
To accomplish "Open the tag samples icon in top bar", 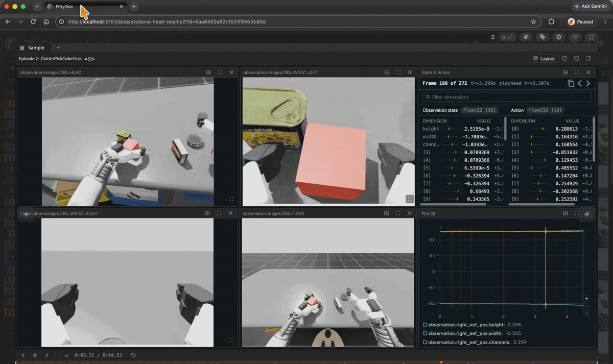I will point(543,37).
